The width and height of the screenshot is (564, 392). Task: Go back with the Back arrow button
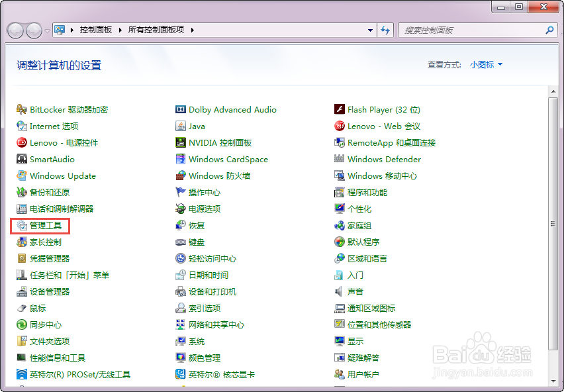15,30
